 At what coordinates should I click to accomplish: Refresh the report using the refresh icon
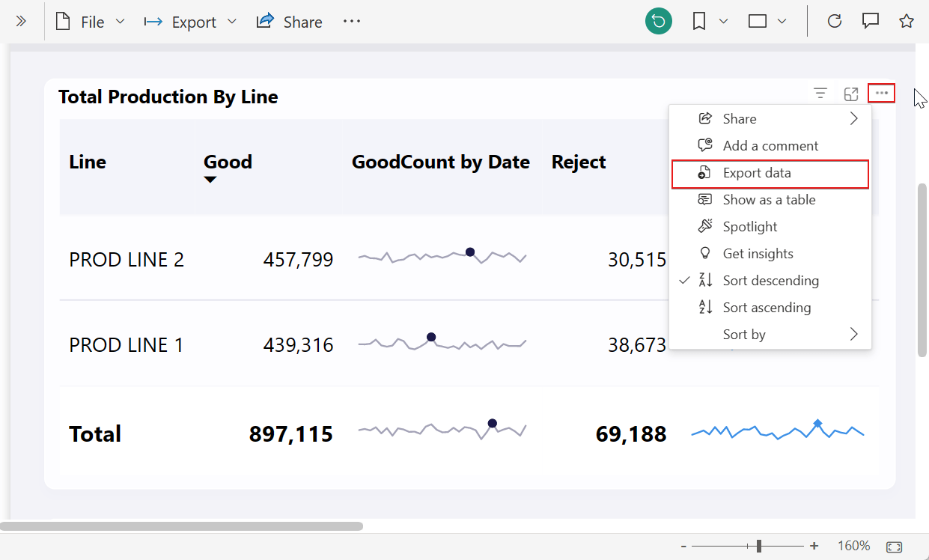834,21
